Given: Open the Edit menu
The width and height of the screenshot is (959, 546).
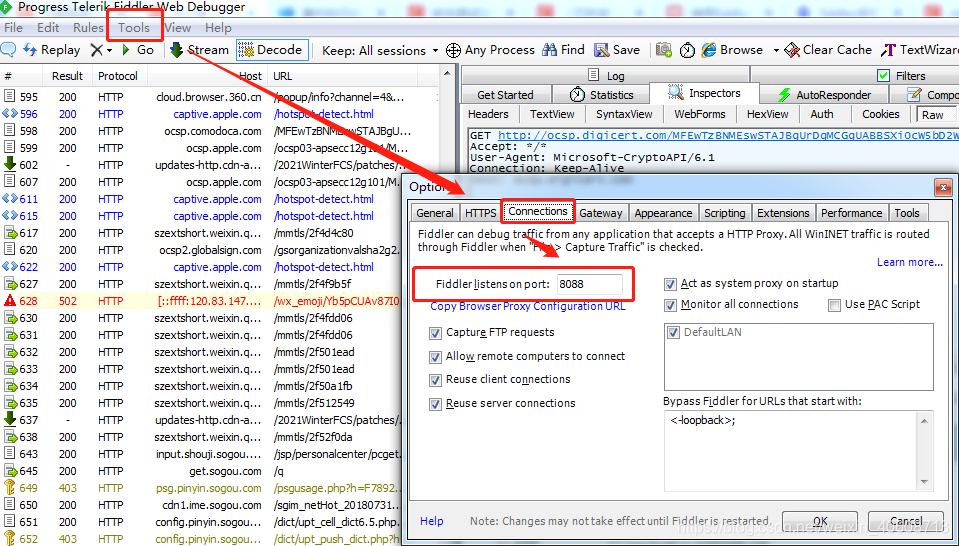Looking at the screenshot, I should coord(48,28).
